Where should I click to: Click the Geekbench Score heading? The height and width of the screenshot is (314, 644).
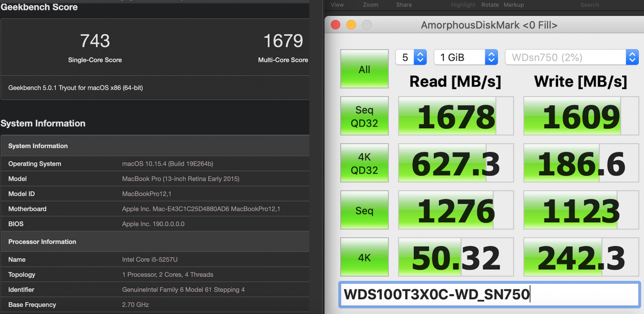(39, 7)
